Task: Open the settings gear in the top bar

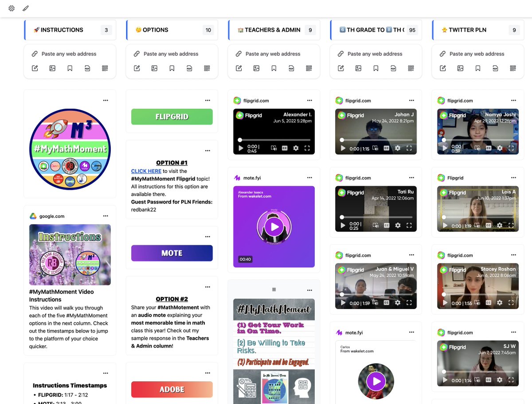Action: click(12, 8)
